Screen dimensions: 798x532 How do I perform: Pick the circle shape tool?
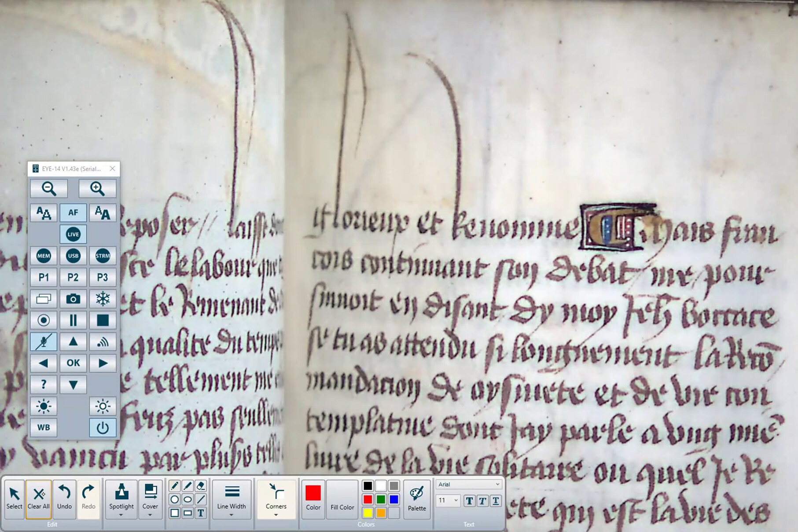tap(174, 499)
